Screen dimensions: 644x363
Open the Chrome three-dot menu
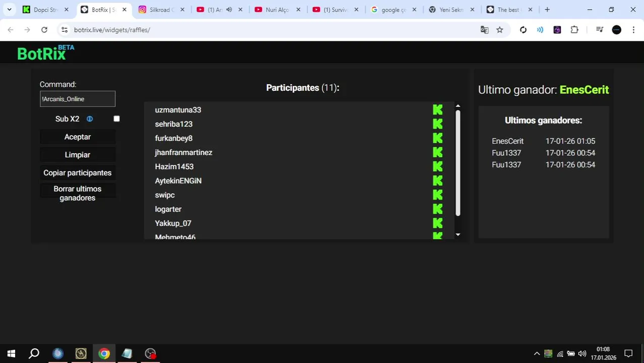click(x=633, y=30)
